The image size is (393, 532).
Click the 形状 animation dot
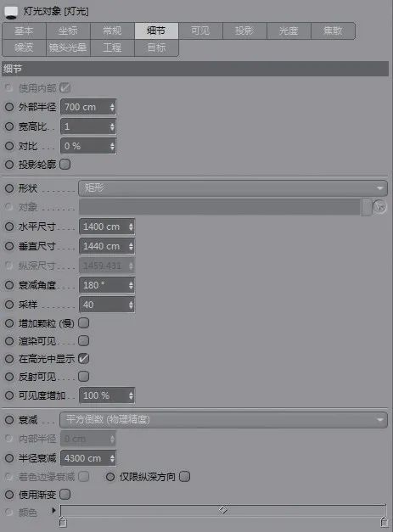(9, 188)
